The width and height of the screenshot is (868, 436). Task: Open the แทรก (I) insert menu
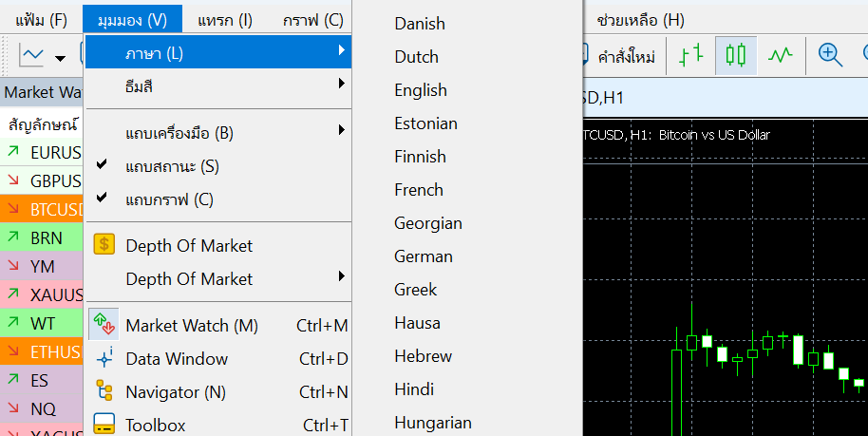point(225,20)
